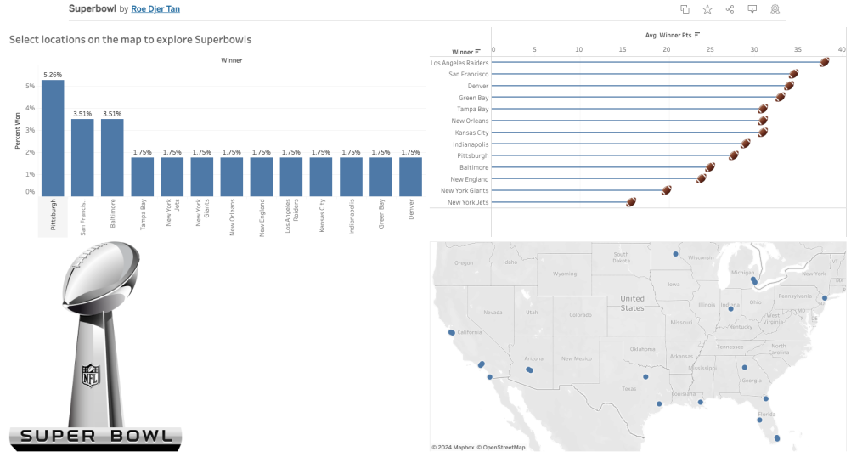
Task: Favorite the viz with the star icon
Action: coord(707,9)
